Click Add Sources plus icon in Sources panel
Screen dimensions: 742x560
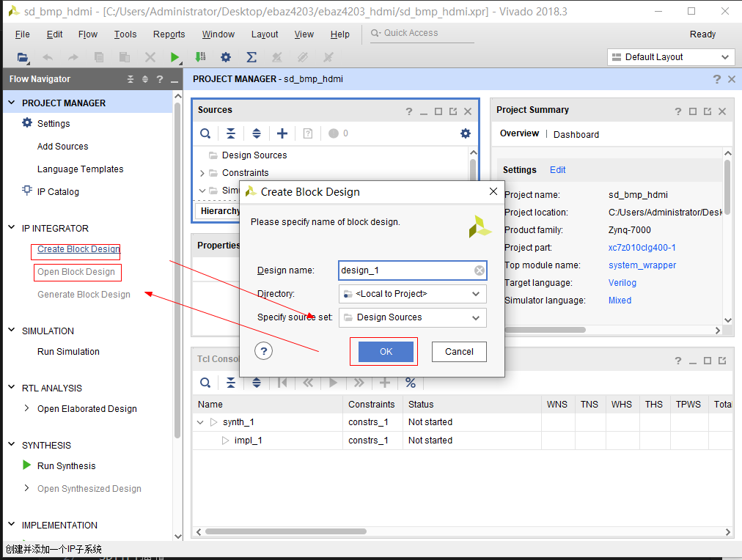[x=282, y=133]
